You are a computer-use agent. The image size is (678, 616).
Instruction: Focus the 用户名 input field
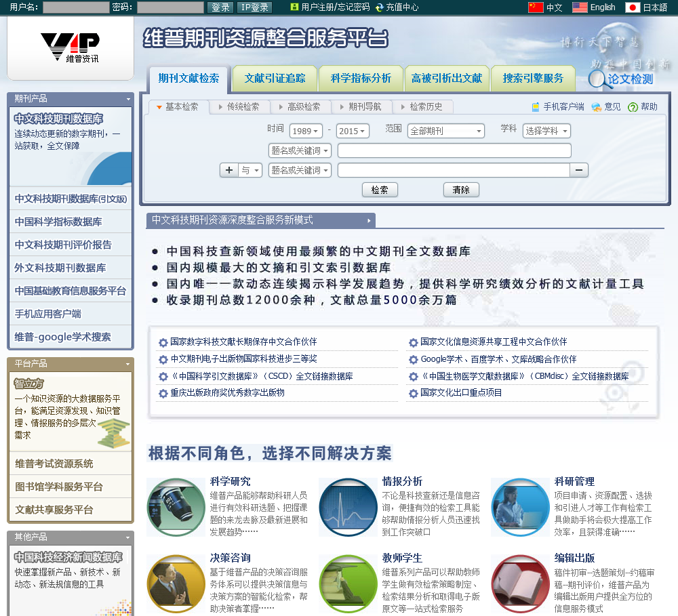coord(76,7)
